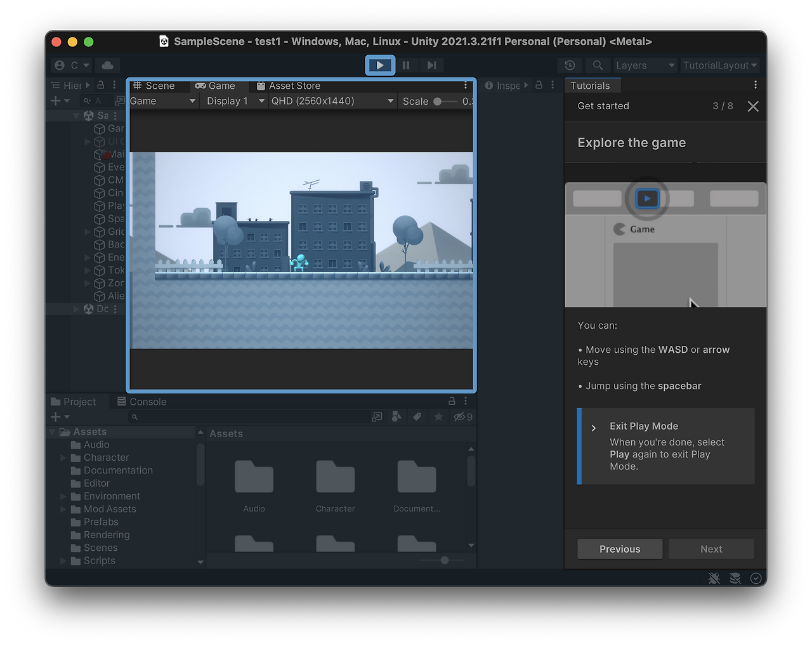
Task: Click the global search magnifier icon
Action: [x=598, y=65]
